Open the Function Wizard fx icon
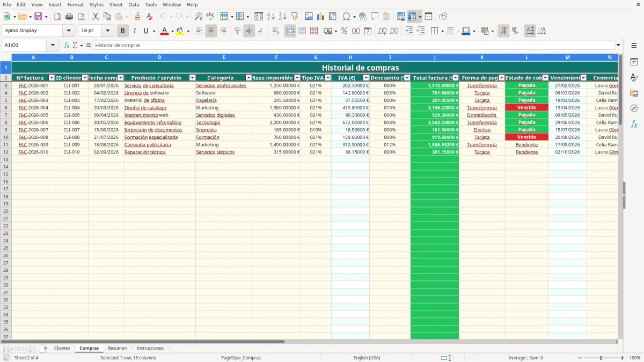This screenshot has height=362, width=644. (x=67, y=46)
